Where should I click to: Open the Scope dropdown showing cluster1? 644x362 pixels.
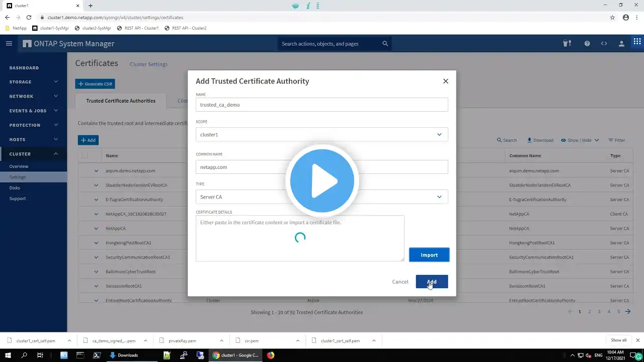(x=322, y=135)
